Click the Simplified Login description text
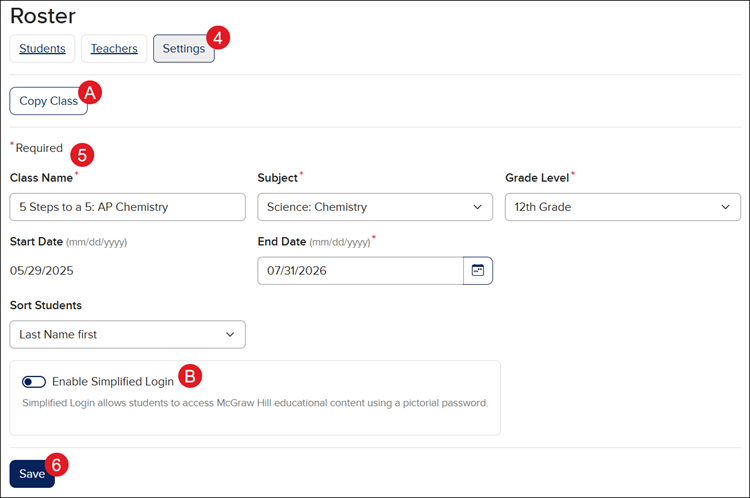The width and height of the screenshot is (750, 498). tap(255, 402)
